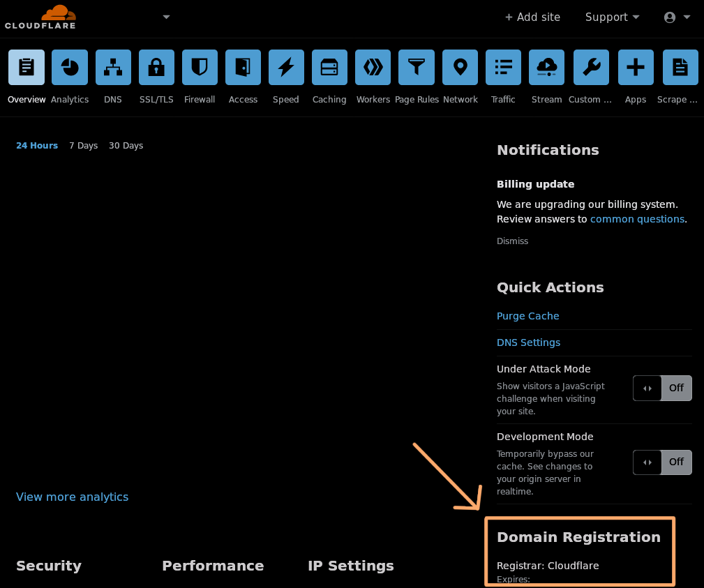
Task: Expand the site selector dropdown arrow
Action: tap(166, 17)
